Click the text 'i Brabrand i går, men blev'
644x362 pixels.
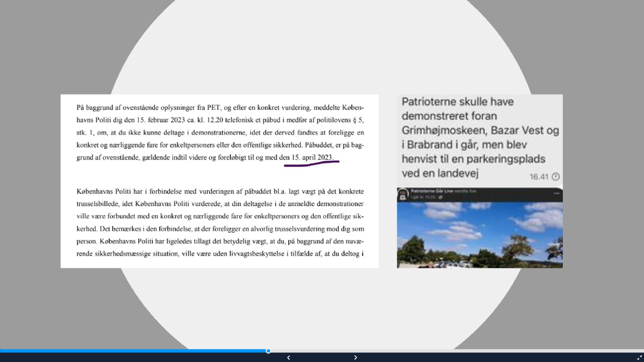coord(464,145)
